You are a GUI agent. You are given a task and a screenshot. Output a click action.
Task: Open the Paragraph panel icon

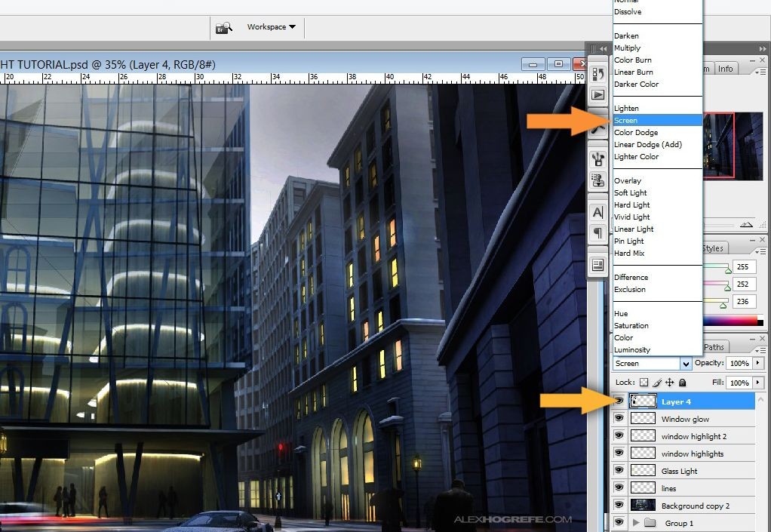[597, 233]
